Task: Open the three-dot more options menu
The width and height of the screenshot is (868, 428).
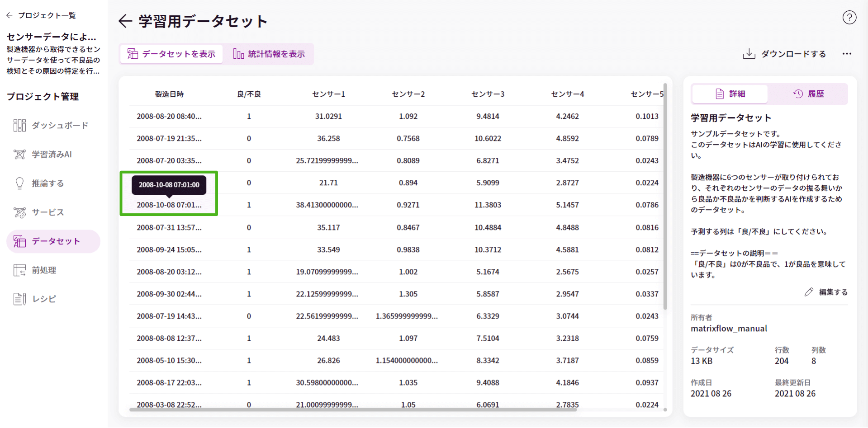Action: click(847, 54)
